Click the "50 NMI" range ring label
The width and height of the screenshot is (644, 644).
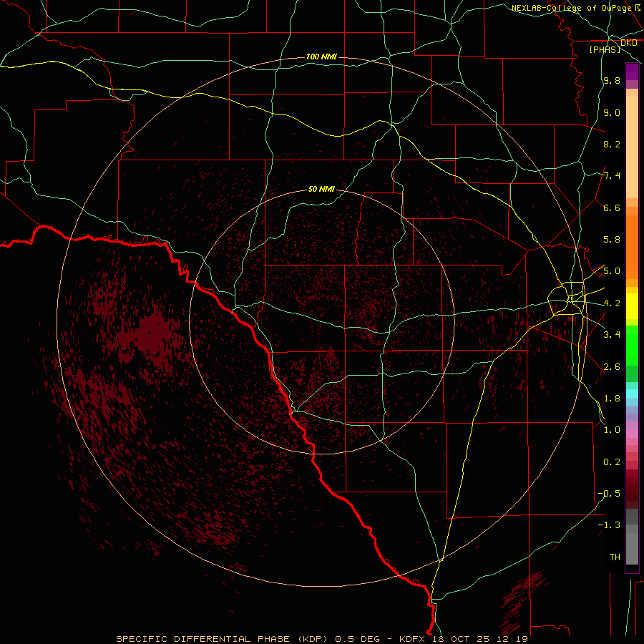[321, 189]
